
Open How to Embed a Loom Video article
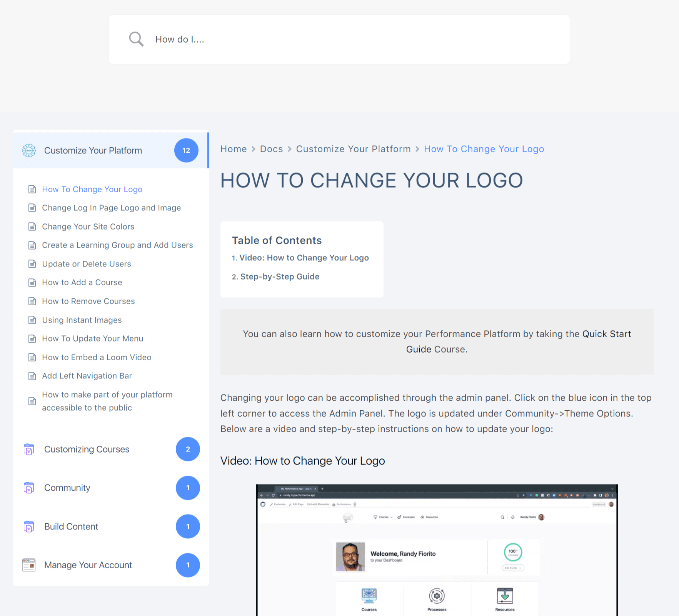[97, 357]
